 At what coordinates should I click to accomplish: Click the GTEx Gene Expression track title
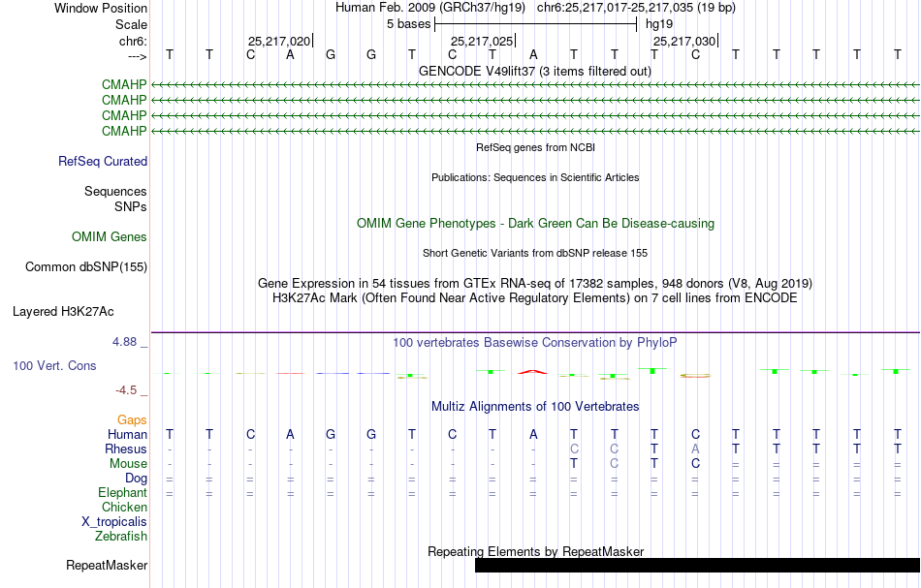535,284
